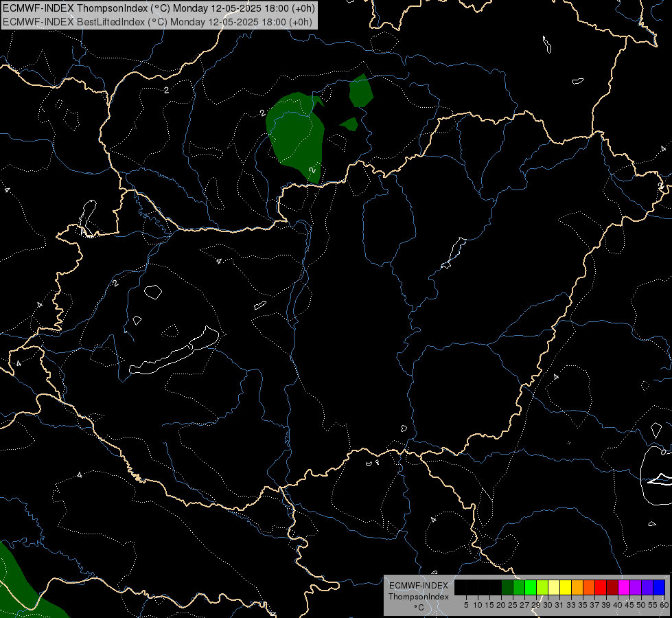Screen dimensions: 672x618
Task: Click the BestLiftedIndex title line at top
Action: click(157, 22)
